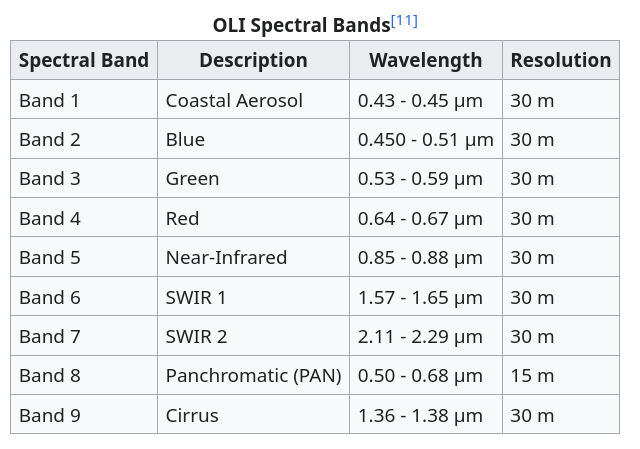Click the OLI Spectral Bands table caption
Image resolution: width=640 pixels, height=449 pixels.
tap(301, 24)
